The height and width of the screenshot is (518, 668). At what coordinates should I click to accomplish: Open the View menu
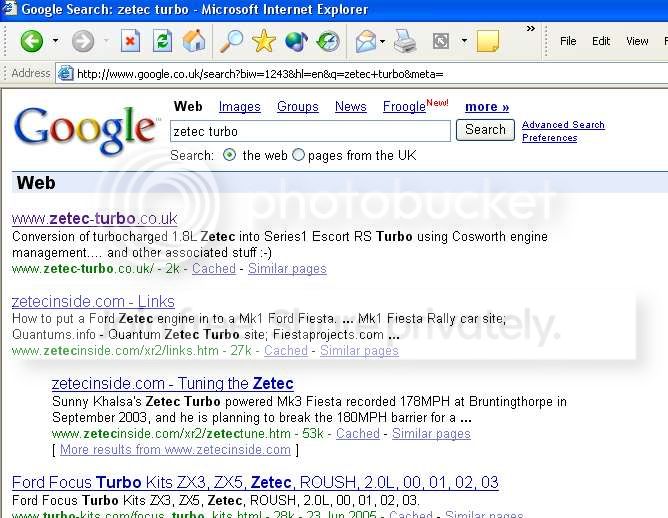[x=637, y=41]
